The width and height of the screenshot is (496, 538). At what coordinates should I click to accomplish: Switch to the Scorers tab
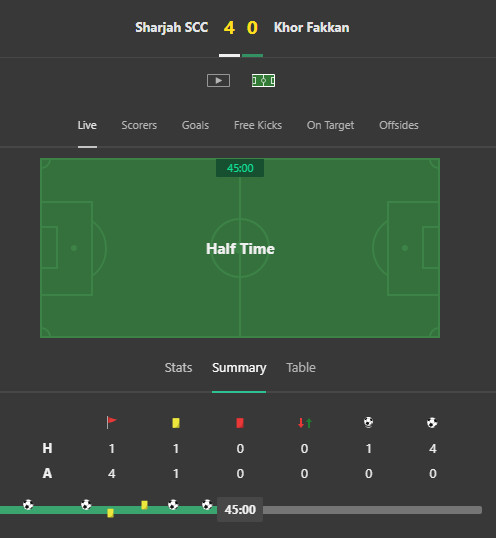pyautogui.click(x=139, y=125)
